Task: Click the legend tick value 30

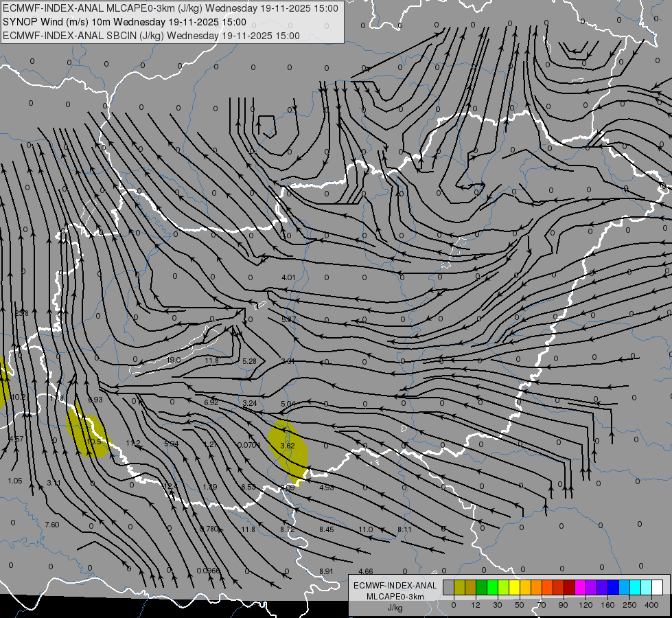Action: pos(498,605)
